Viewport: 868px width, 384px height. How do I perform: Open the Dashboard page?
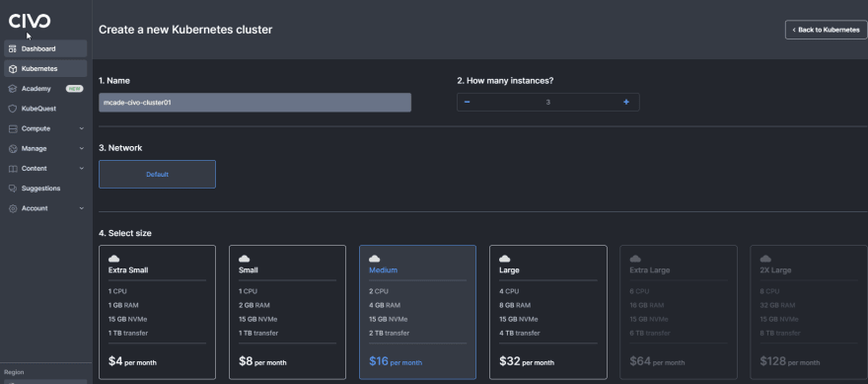(x=45, y=48)
